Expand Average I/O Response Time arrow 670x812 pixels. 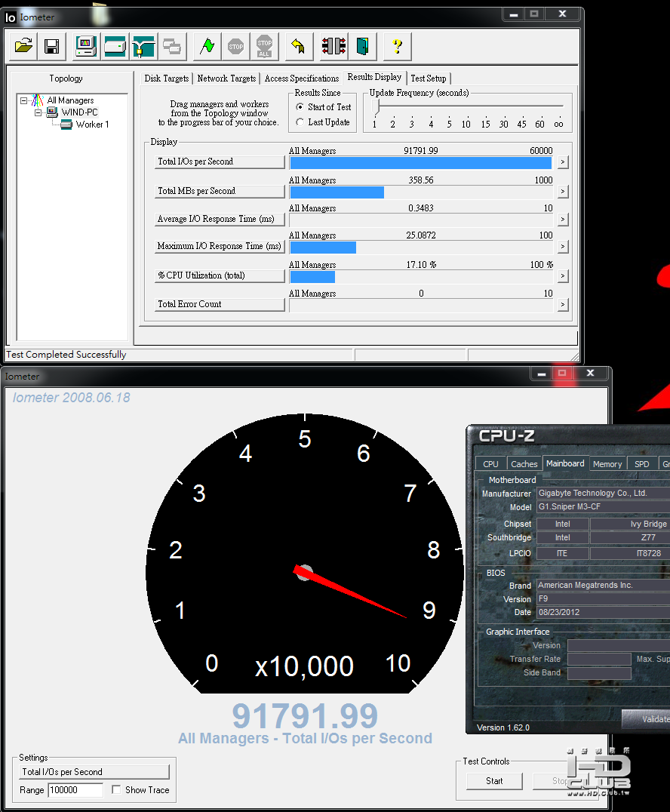click(562, 220)
